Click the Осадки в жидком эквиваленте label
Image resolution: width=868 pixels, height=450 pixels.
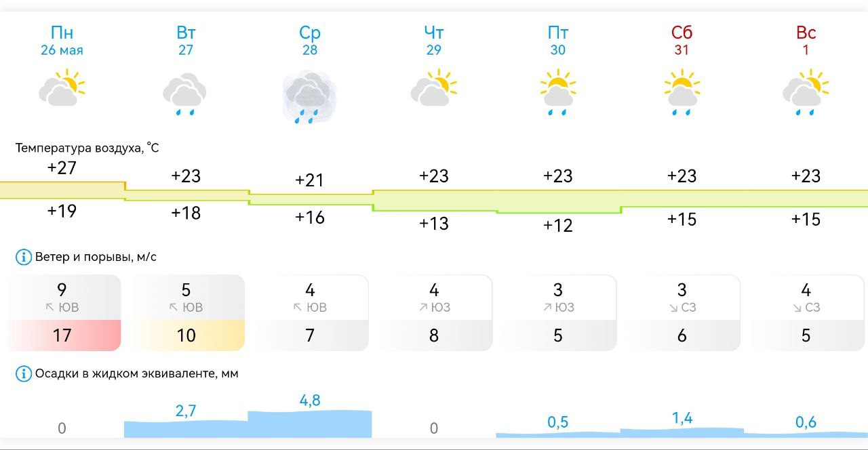pos(136,373)
